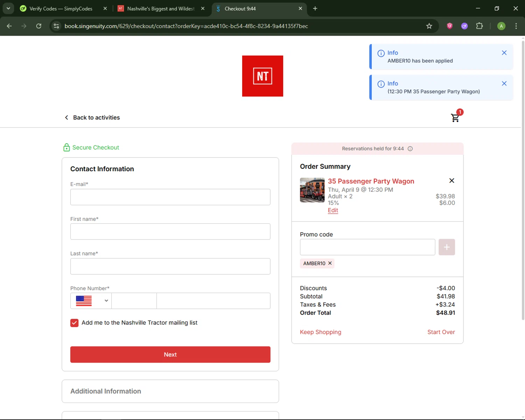Screen dimensions: 525x420
Task: Open the 35 Passenger Party Wagon title link
Action: pyautogui.click(x=371, y=181)
